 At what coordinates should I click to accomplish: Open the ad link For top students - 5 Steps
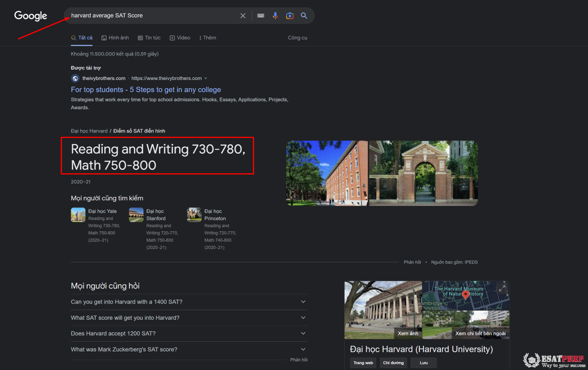pos(146,90)
